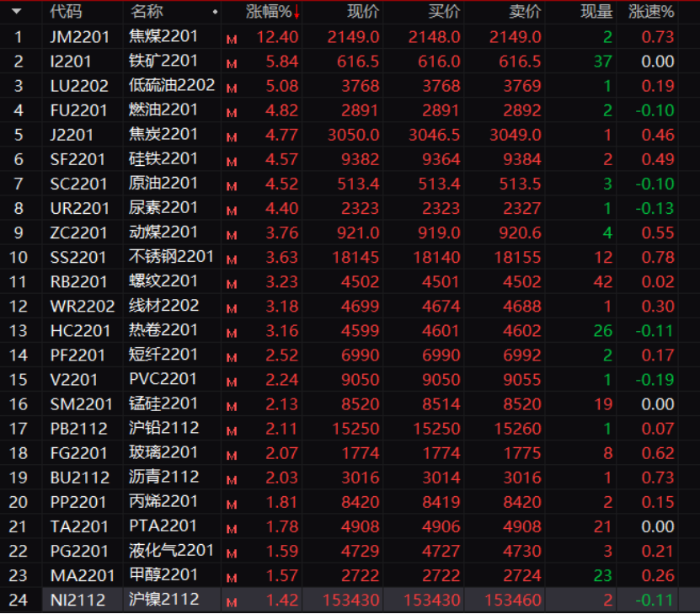Click the M icon in the 焦煤2201 row

232,39
